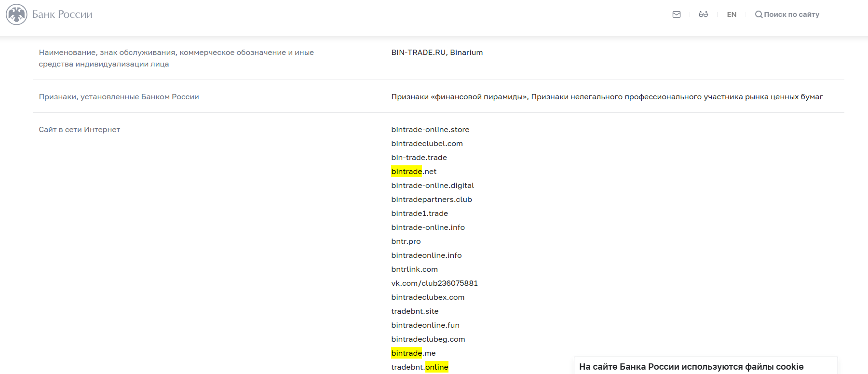Screen dimensions: 868x374
Task: Select the text tradebnt.site
Action: pyautogui.click(x=415, y=311)
